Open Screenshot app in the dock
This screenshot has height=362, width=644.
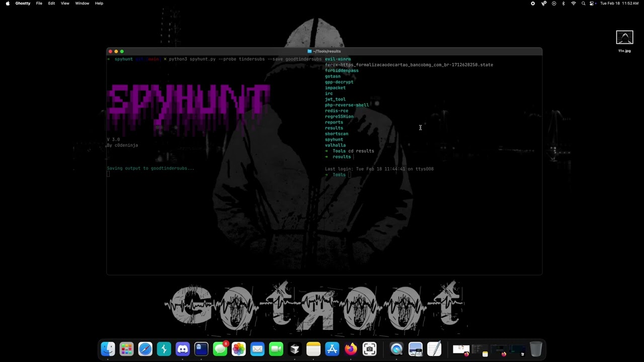369,349
